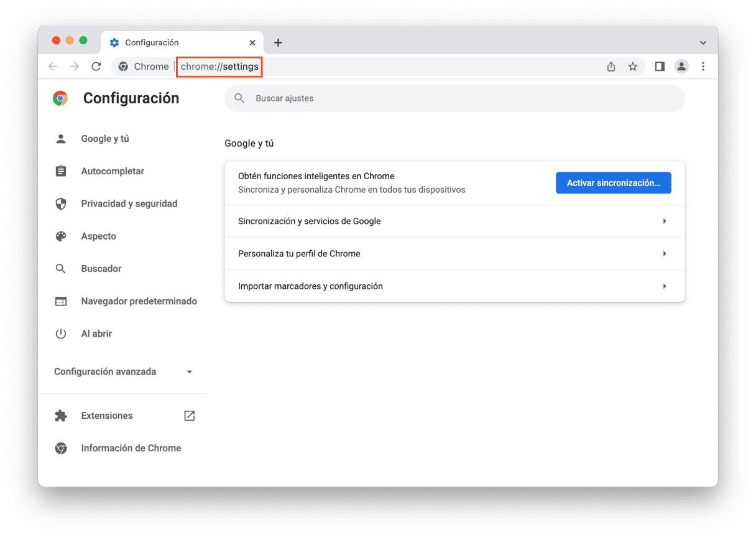The width and height of the screenshot is (756, 537).
Task: Open the profile avatar menu
Action: (681, 67)
